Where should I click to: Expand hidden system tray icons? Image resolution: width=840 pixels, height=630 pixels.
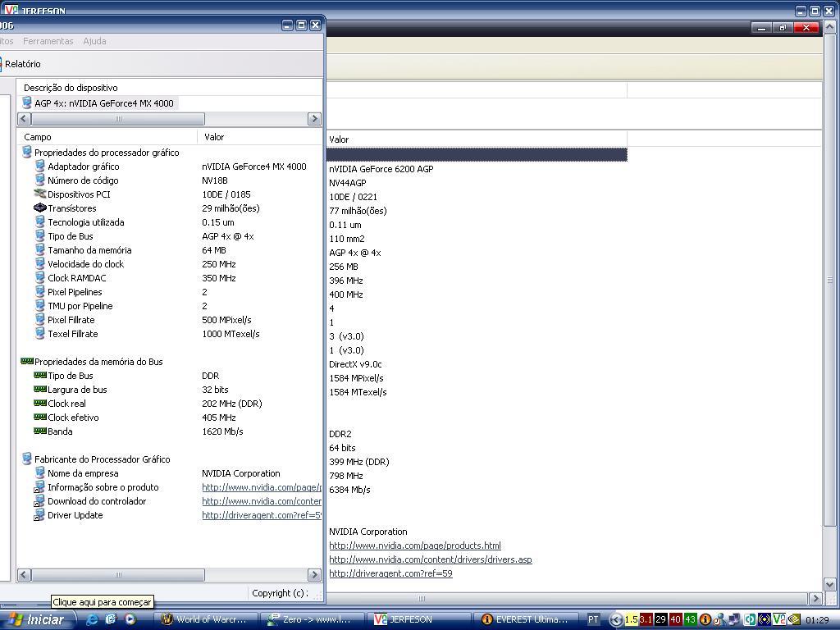click(616, 619)
